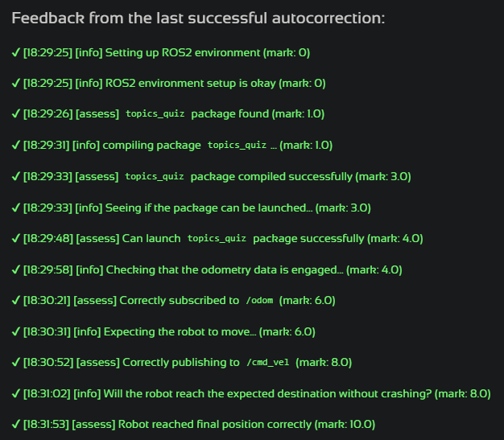Click the checkmark by "Expecting the robot to move"
Screen dimensions: 504x440
point(15,331)
